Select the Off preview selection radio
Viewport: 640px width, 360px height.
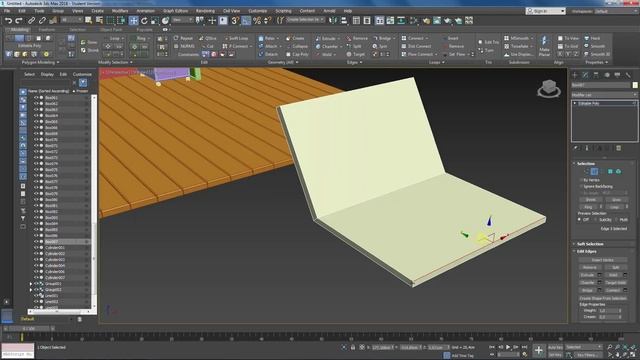(x=579, y=220)
